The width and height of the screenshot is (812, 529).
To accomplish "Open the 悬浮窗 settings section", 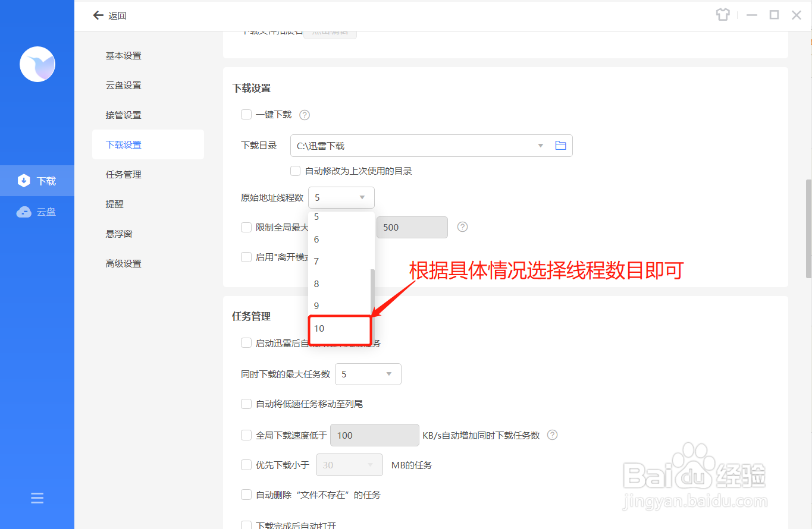I will click(x=119, y=234).
